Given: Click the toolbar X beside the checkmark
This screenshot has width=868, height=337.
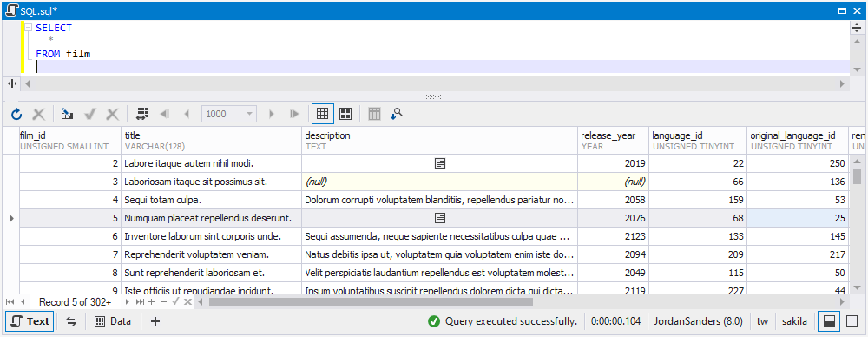Looking at the screenshot, I should coord(112,114).
